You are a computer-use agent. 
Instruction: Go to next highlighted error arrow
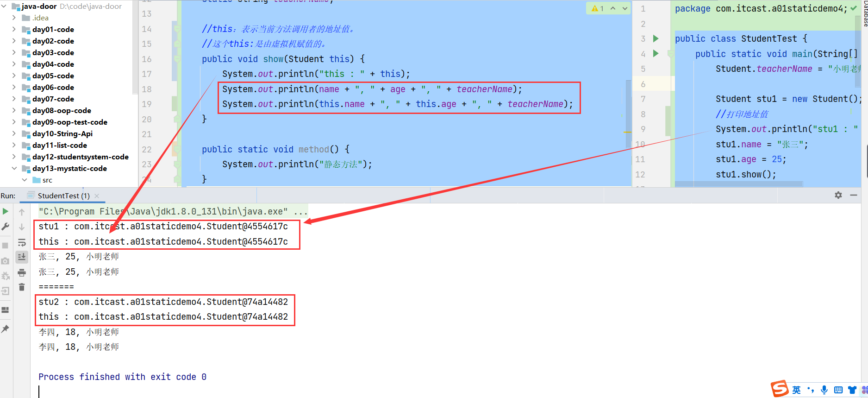coord(625,8)
